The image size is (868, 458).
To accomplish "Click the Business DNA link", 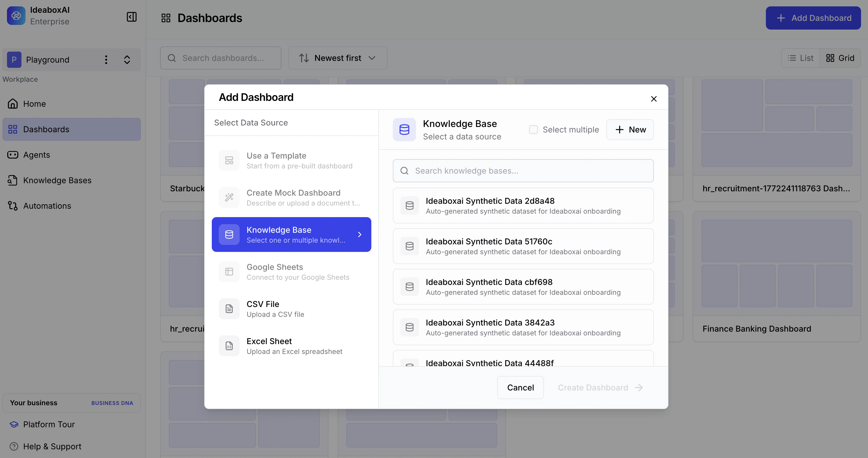I will coord(112,403).
